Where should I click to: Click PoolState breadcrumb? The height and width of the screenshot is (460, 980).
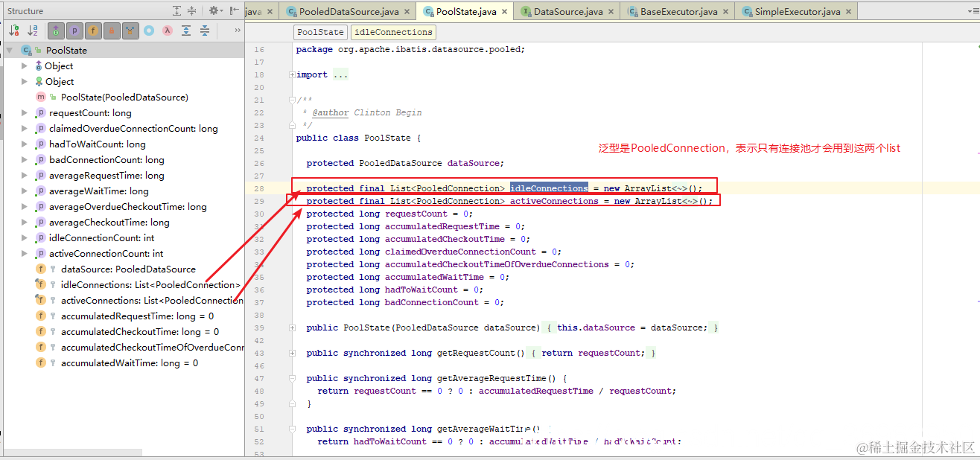pos(320,32)
